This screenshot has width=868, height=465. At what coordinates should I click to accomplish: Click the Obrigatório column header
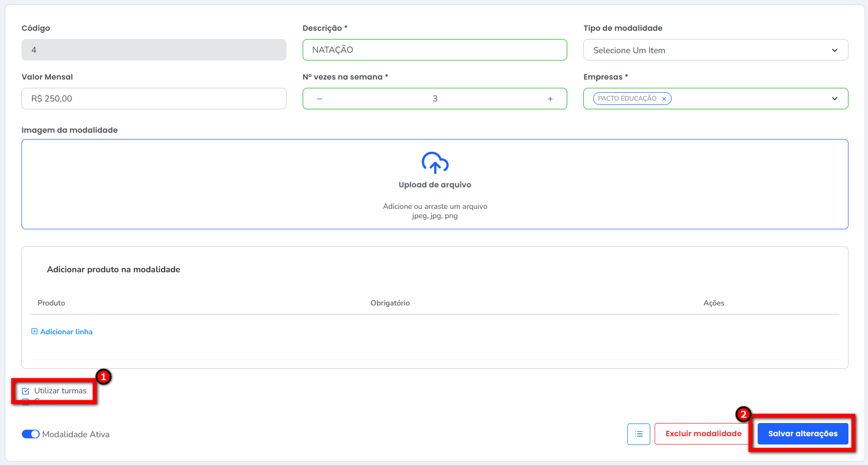[390, 303]
